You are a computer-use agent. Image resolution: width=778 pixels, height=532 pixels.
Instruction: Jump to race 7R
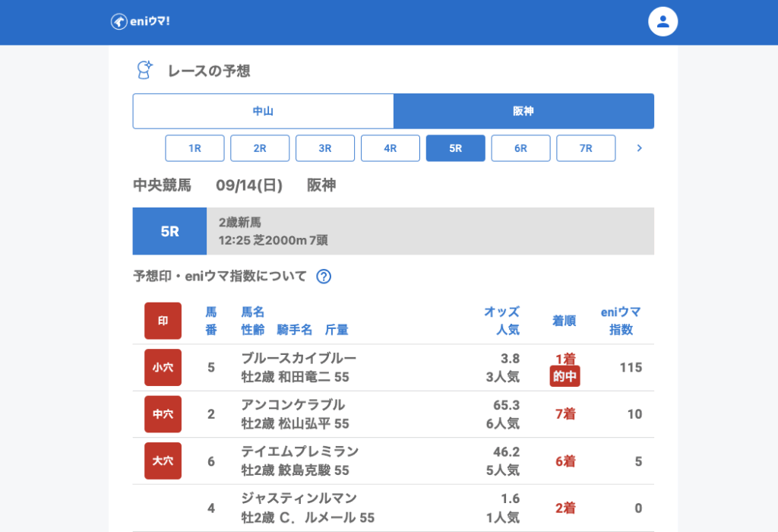586,148
